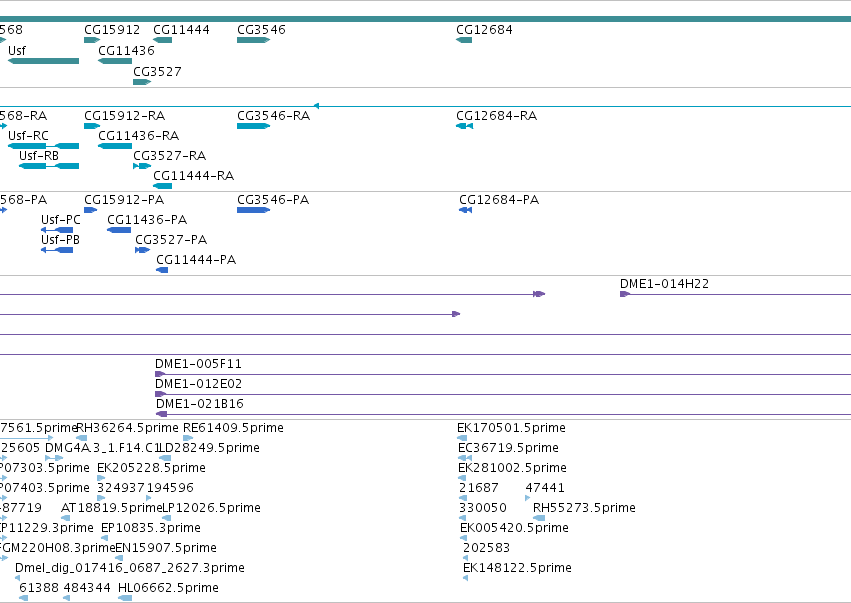This screenshot has height=603, width=851.
Task: Click the RH36264.5prime EST label
Action: point(127,428)
